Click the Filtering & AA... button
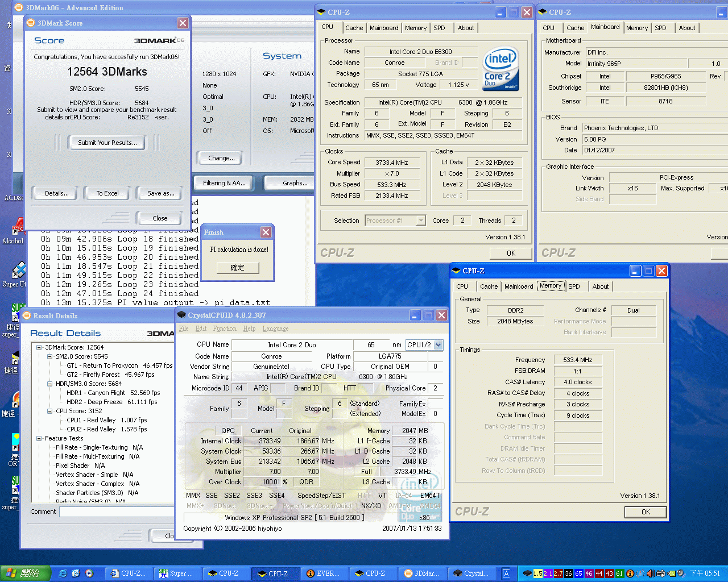The height and width of the screenshot is (582, 728). click(x=224, y=183)
